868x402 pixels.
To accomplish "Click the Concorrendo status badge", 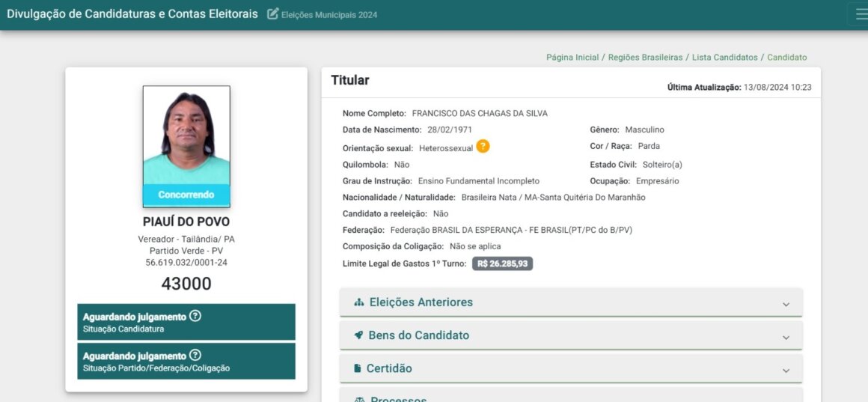I will pos(186,195).
